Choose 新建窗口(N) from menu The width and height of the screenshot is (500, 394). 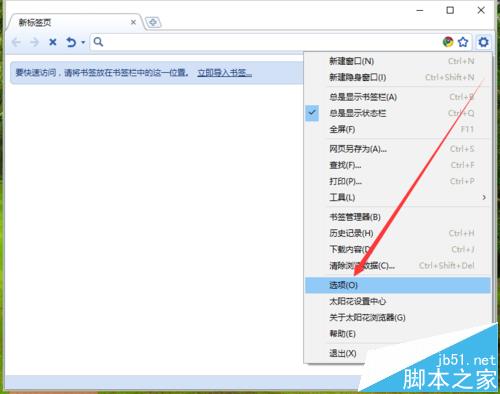tap(398, 61)
